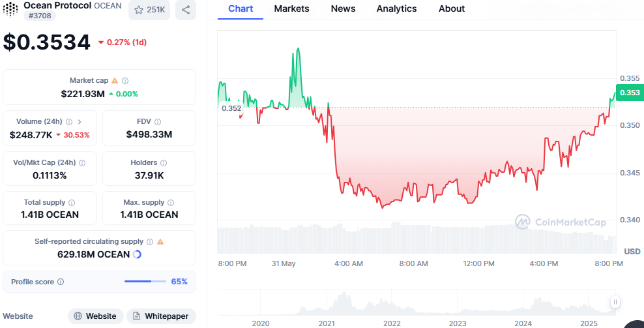644x328 pixels.
Task: Click the Ocean Protocol logo icon
Action: [x=10, y=9]
